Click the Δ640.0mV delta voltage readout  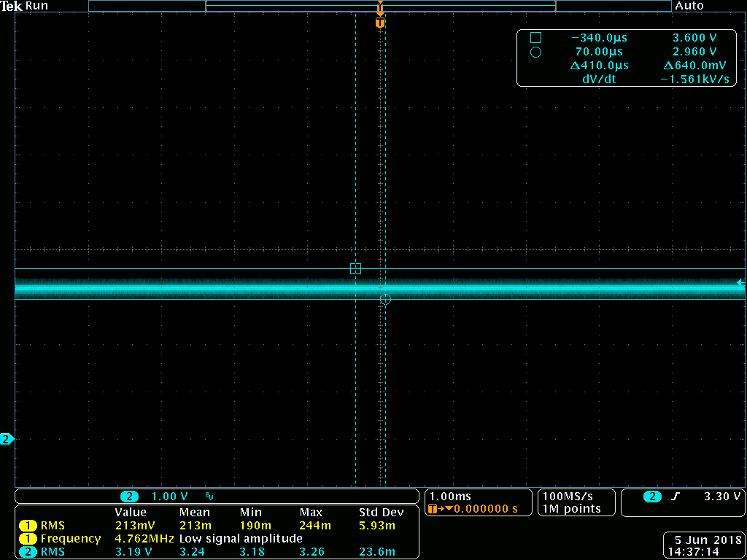[697, 66]
